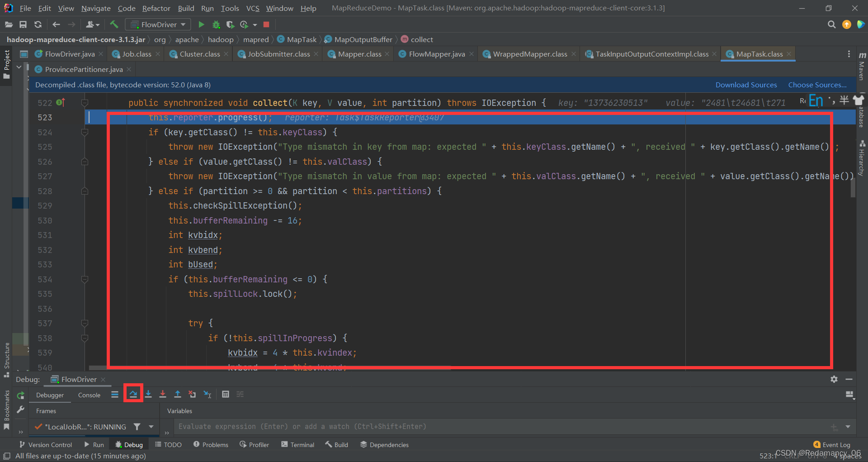The width and height of the screenshot is (868, 462).
Task: Click the Step Over debugger icon
Action: click(x=133, y=394)
